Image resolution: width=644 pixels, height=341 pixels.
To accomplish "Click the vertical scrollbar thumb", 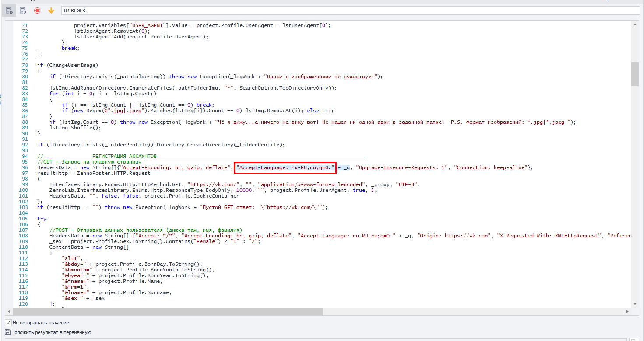I will click(x=635, y=73).
